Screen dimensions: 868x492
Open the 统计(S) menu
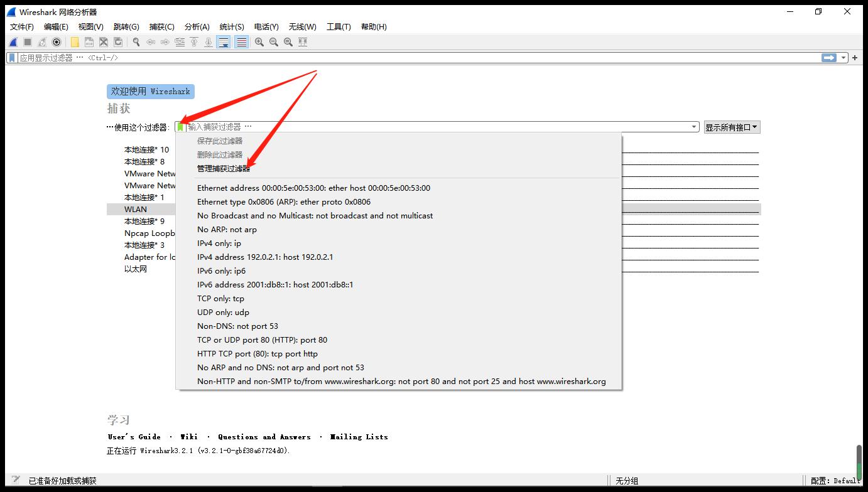[232, 27]
